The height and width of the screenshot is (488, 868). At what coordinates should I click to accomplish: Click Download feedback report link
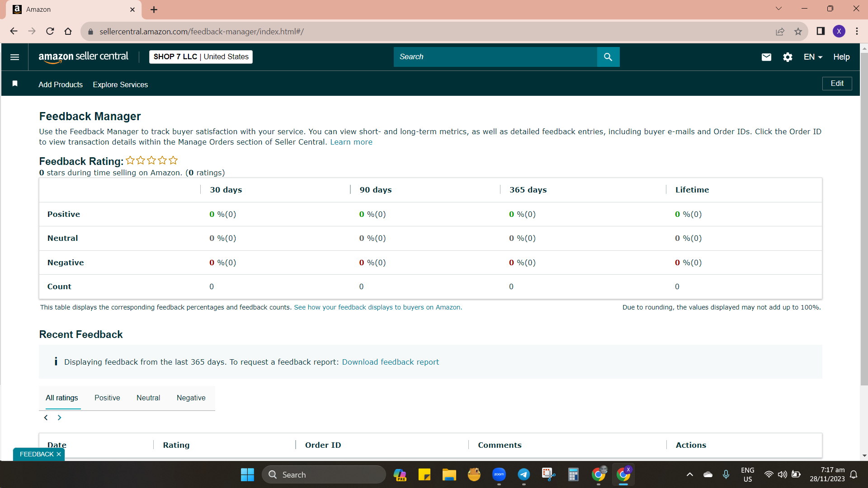click(390, 362)
